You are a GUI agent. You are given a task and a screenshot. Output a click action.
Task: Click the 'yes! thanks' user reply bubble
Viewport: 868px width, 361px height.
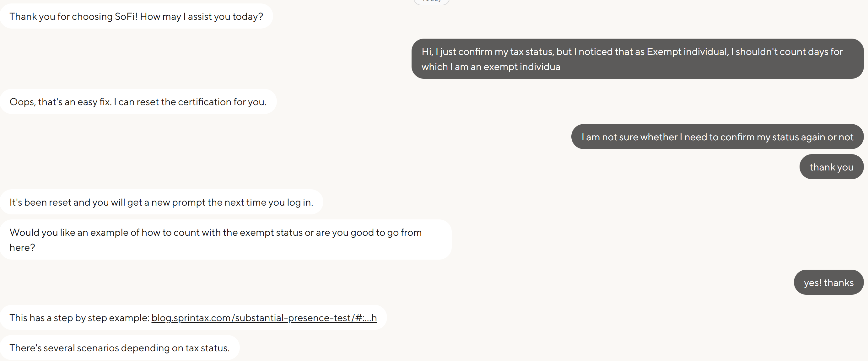click(x=828, y=283)
